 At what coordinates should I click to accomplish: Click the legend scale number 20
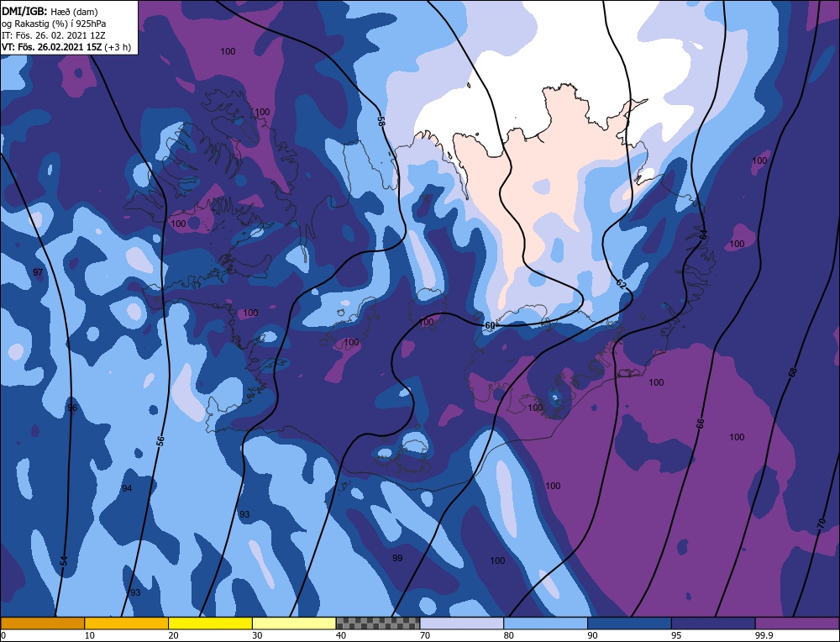click(x=173, y=635)
